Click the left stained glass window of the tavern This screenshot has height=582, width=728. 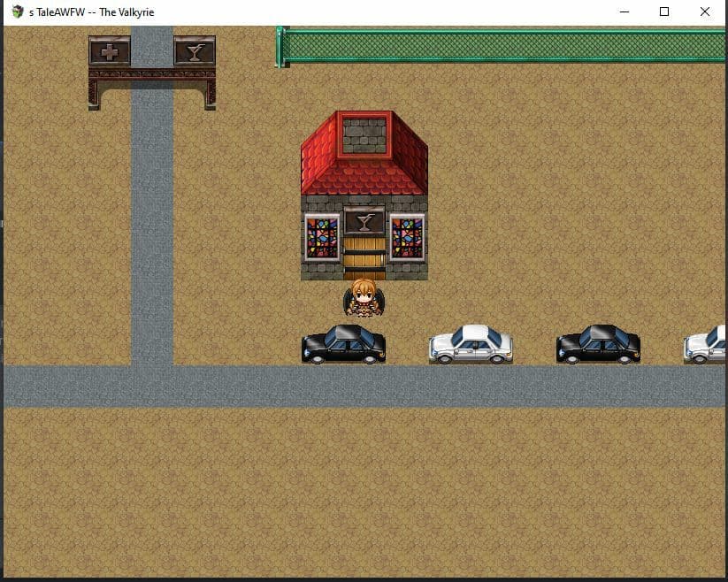322,238
